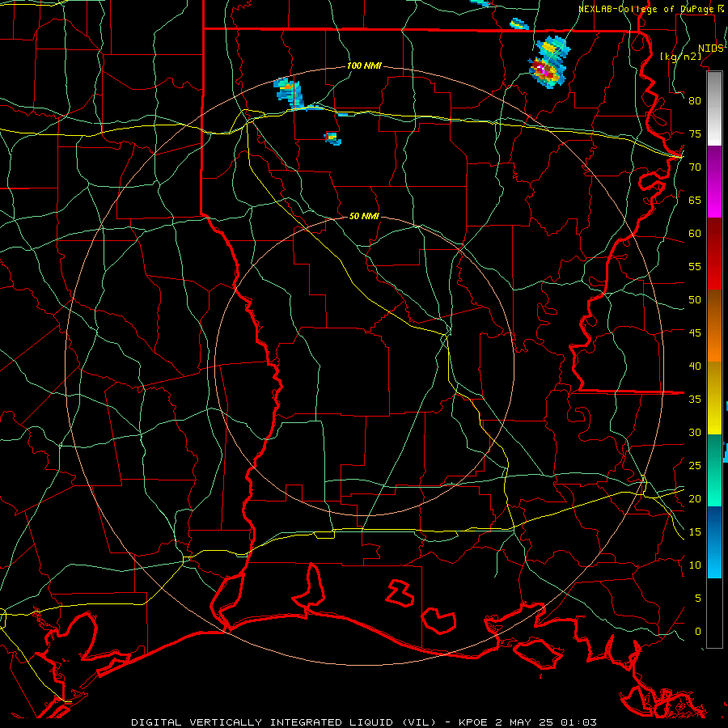Click the storm cell beside the 100 NMI ring
Image resolution: width=728 pixels, height=728 pixels.
290,94
